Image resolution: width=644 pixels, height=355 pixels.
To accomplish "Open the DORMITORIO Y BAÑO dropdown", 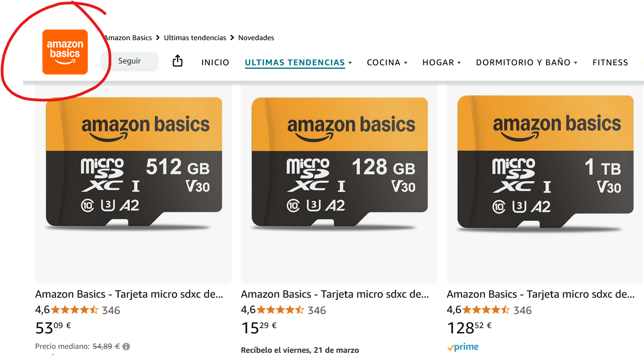I will coord(527,63).
